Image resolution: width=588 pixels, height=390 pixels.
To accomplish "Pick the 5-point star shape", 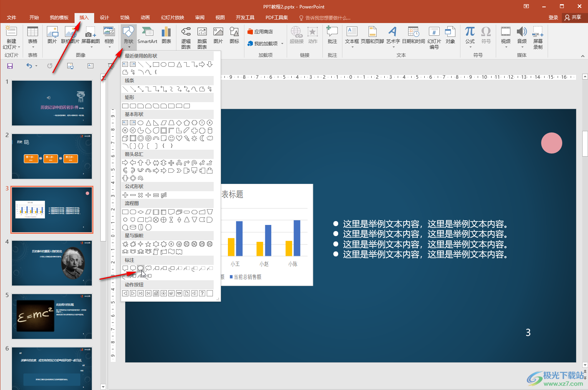I will 148,244.
